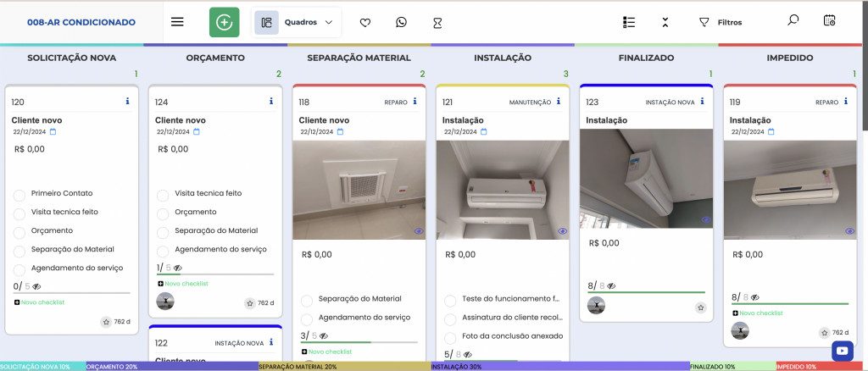Viewport: 868px width, 371px height.
Task: Open the YouTube video help button
Action: pos(843,350)
